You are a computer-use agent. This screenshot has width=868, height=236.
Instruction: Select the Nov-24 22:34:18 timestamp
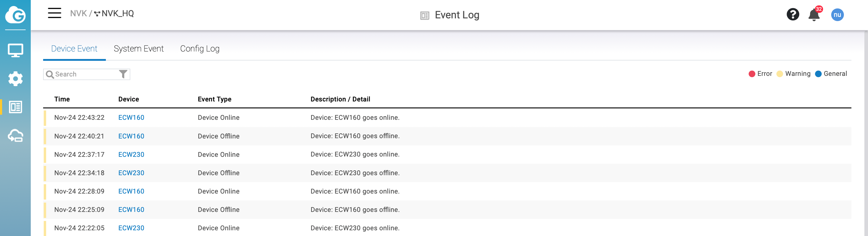[79, 173]
